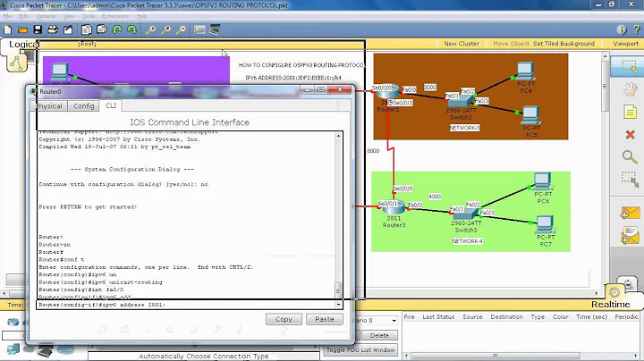644x361 pixels.
Task: Click CLI scroll-down arrow at bottom right
Action: tap(338, 305)
